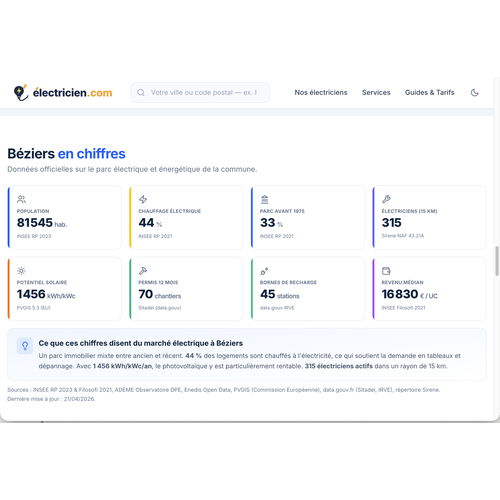Click the électricien.com logo icon
The height and width of the screenshot is (500, 500).
coord(21,92)
